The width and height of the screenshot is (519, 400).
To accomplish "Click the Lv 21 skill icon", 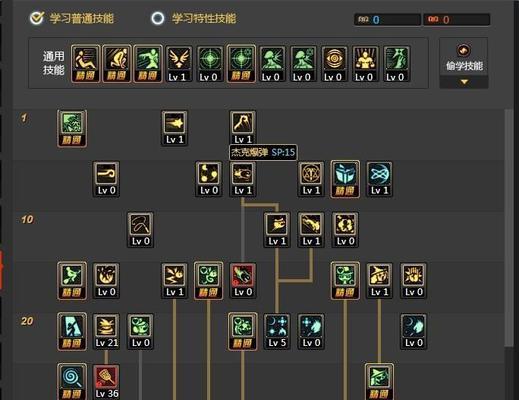I will 106,331.
